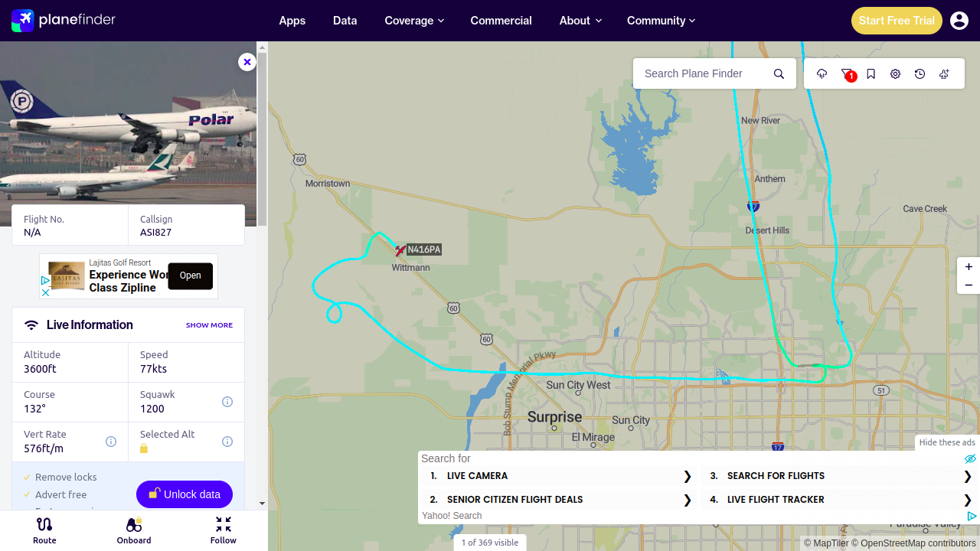The height and width of the screenshot is (551, 980).
Task: View the Polar aircraft photo
Action: pos(128,134)
